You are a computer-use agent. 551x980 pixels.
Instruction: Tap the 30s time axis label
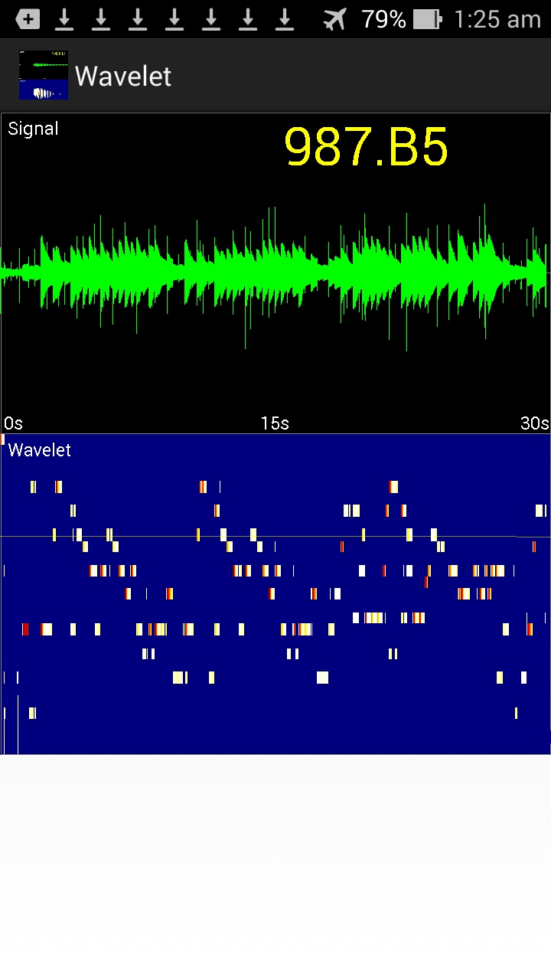point(534,423)
